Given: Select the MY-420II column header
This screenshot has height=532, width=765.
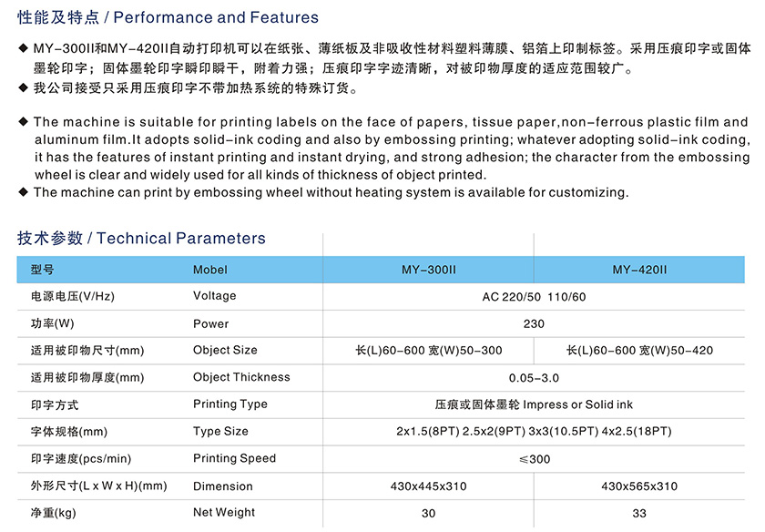Looking at the screenshot, I should click(639, 270).
